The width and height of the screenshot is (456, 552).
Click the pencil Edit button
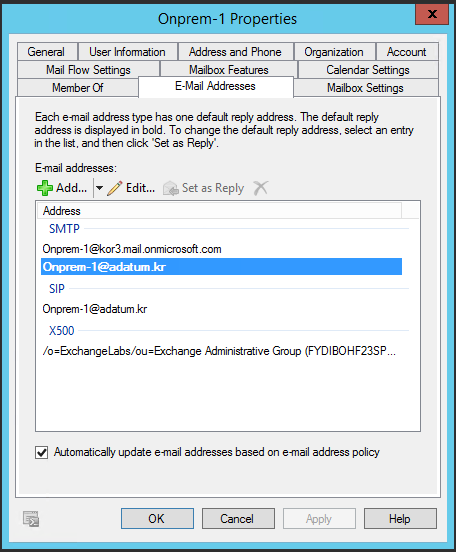(x=131, y=188)
